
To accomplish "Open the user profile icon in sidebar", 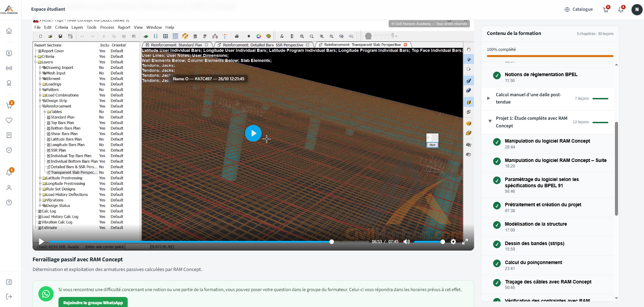I will click(x=9, y=188).
